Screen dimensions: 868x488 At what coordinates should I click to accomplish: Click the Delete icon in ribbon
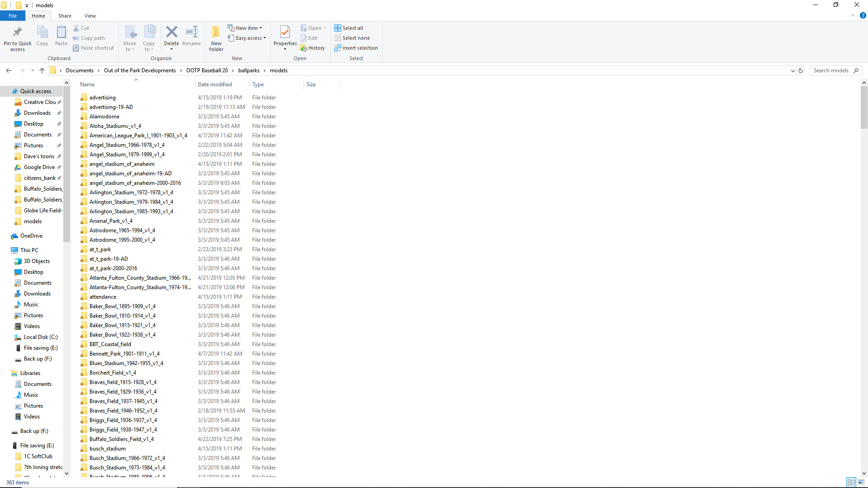tap(171, 33)
